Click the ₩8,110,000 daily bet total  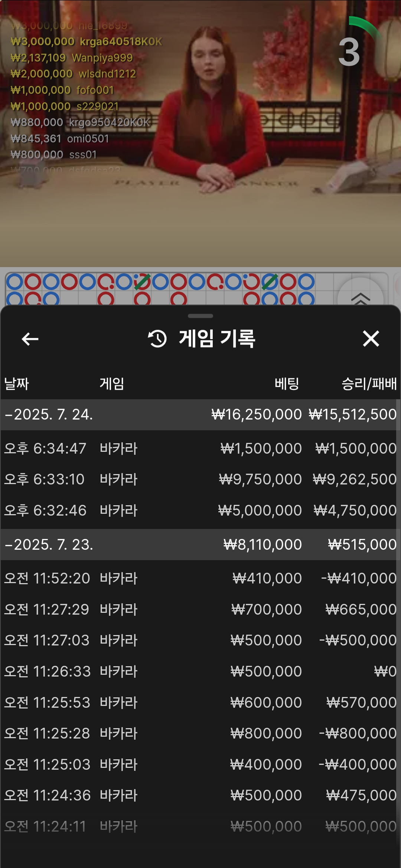coord(263,545)
